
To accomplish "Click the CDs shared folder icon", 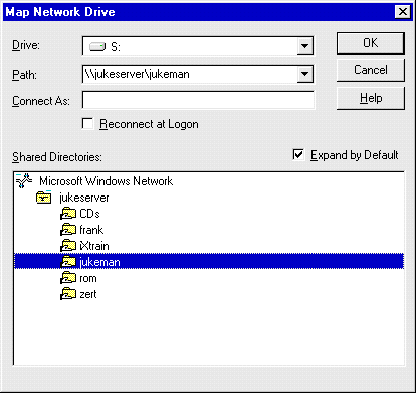I will (68, 214).
